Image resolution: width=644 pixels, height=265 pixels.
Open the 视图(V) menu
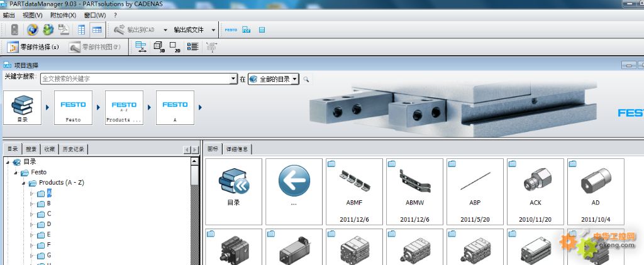(32, 15)
